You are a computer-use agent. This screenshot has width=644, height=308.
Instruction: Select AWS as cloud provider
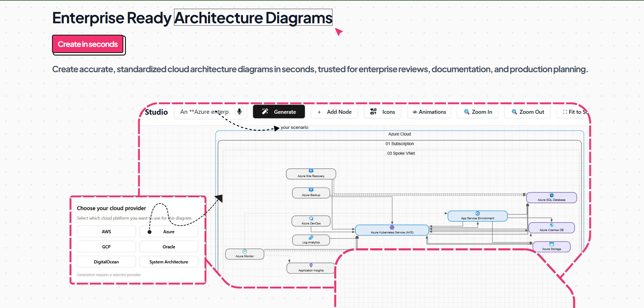click(x=106, y=231)
